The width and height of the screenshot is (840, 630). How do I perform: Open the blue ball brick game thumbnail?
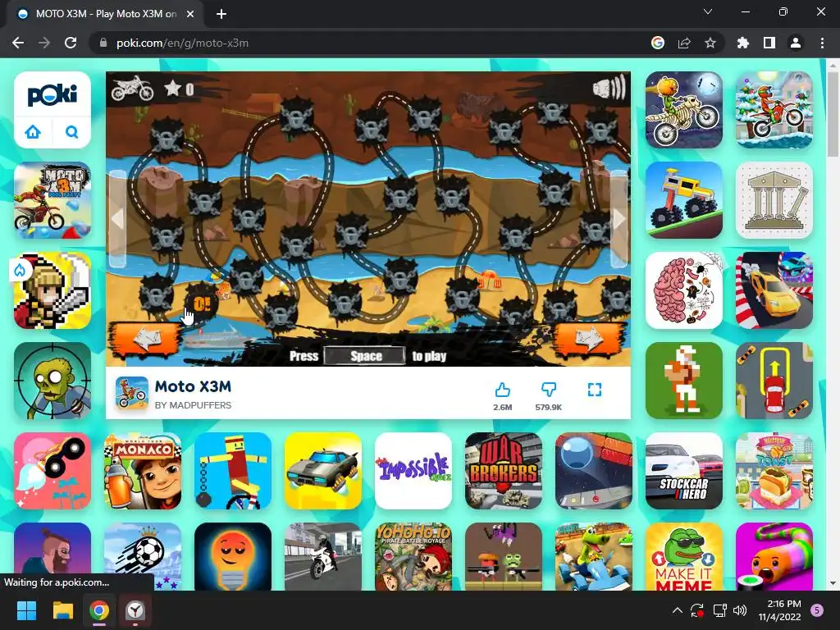coord(594,471)
